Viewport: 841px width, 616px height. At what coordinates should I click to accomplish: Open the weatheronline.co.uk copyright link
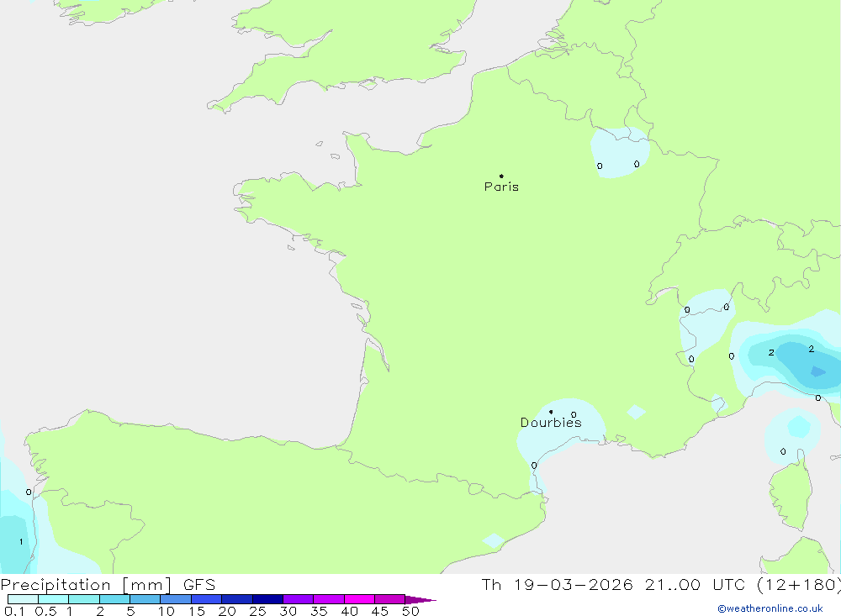[x=770, y=608]
